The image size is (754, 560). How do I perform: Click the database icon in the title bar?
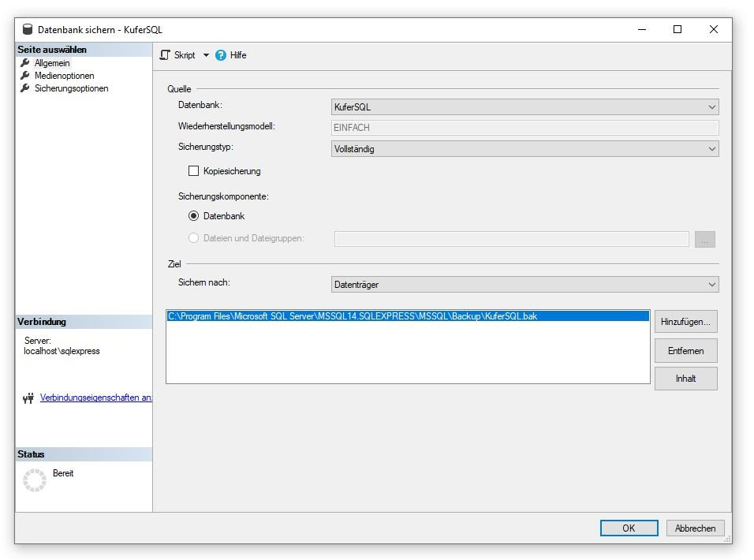(28, 29)
